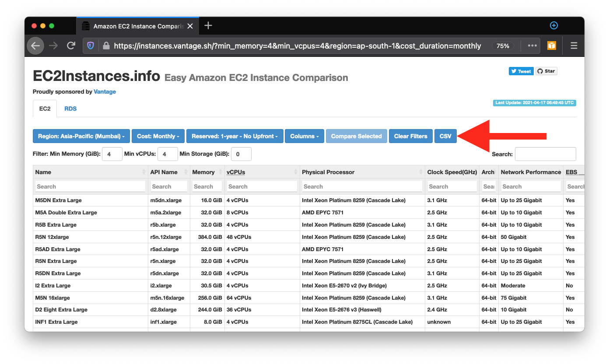This screenshot has width=609, height=364.
Task: Export the table with the CSV button
Action: (445, 136)
